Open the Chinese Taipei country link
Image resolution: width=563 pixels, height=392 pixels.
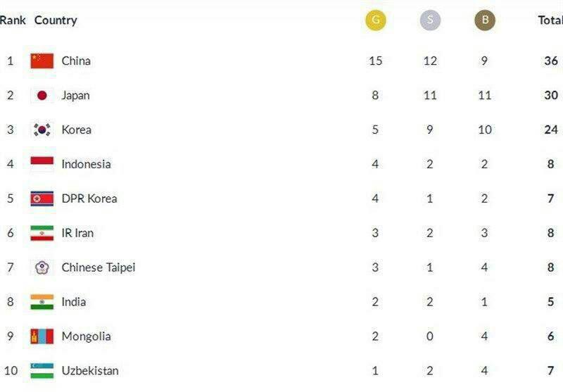click(99, 268)
